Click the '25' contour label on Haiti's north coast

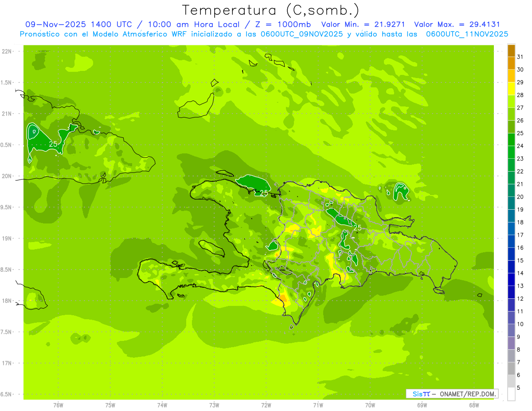pos(264,193)
